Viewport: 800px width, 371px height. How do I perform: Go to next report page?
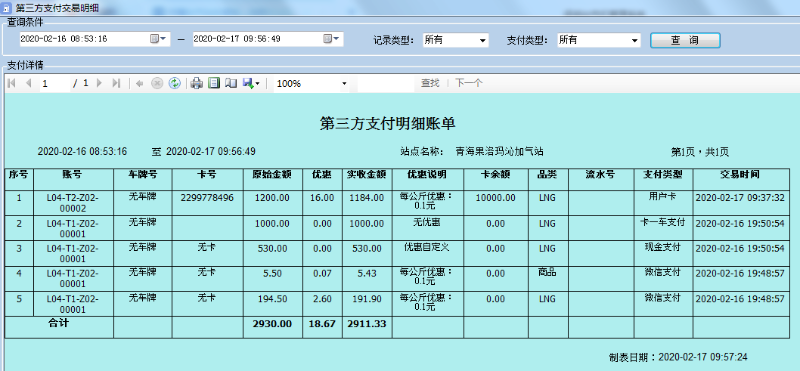click(x=99, y=83)
